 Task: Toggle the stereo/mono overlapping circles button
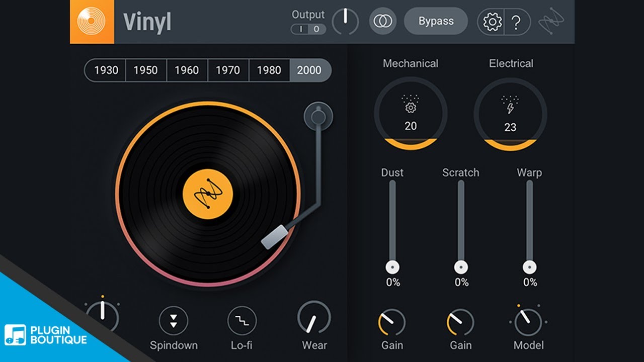[383, 22]
